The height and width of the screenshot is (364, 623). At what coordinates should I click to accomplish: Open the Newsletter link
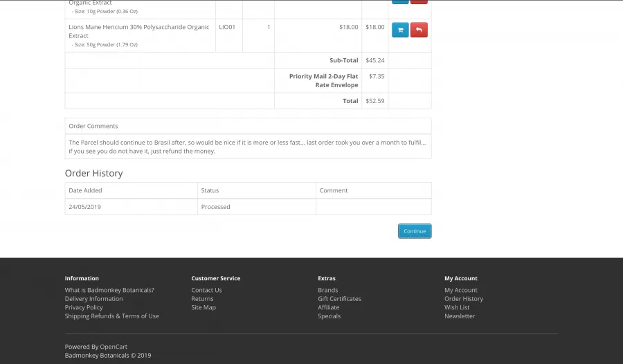(460, 316)
